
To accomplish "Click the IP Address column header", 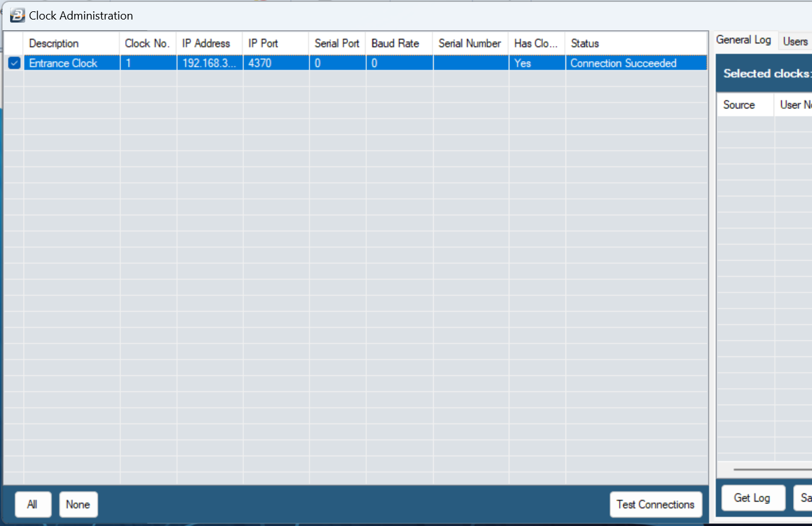I will pos(209,43).
